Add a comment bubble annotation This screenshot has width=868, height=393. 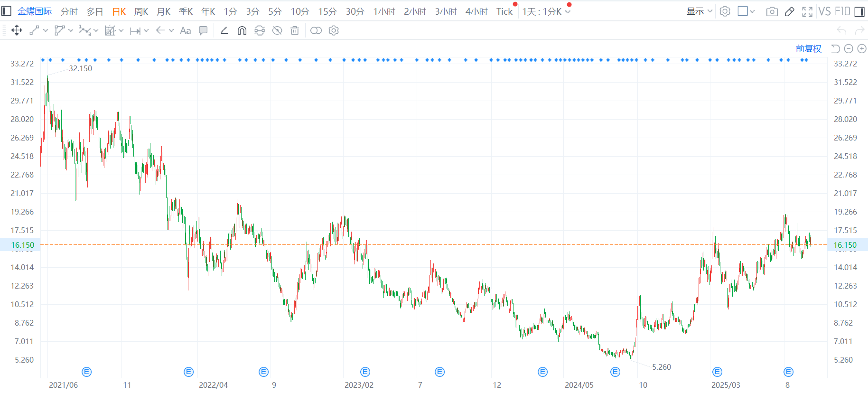point(203,31)
